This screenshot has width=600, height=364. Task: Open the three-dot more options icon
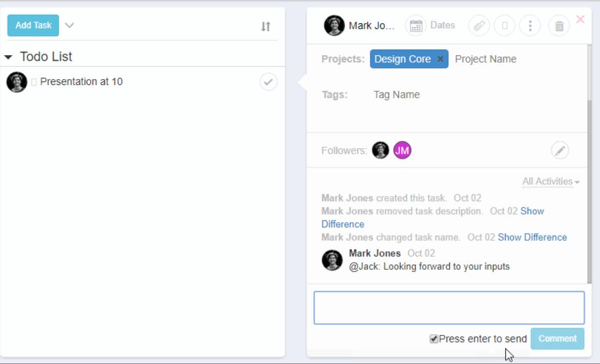pos(530,26)
